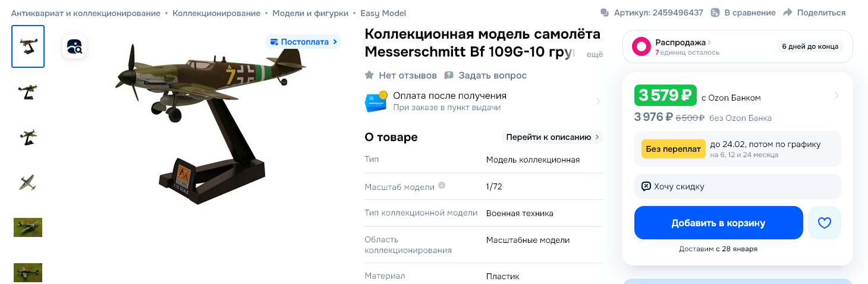
Task: Click the star icon next to Нет отзывов
Action: point(369,75)
